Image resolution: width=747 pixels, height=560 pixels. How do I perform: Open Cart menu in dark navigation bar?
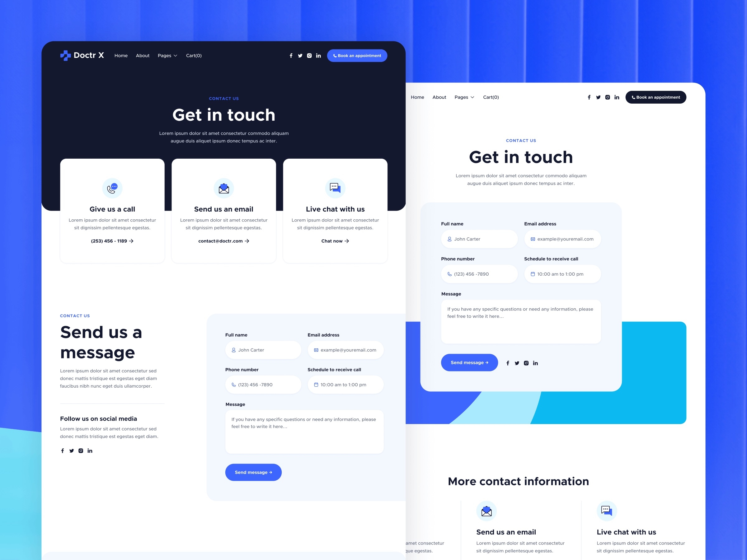tap(194, 55)
